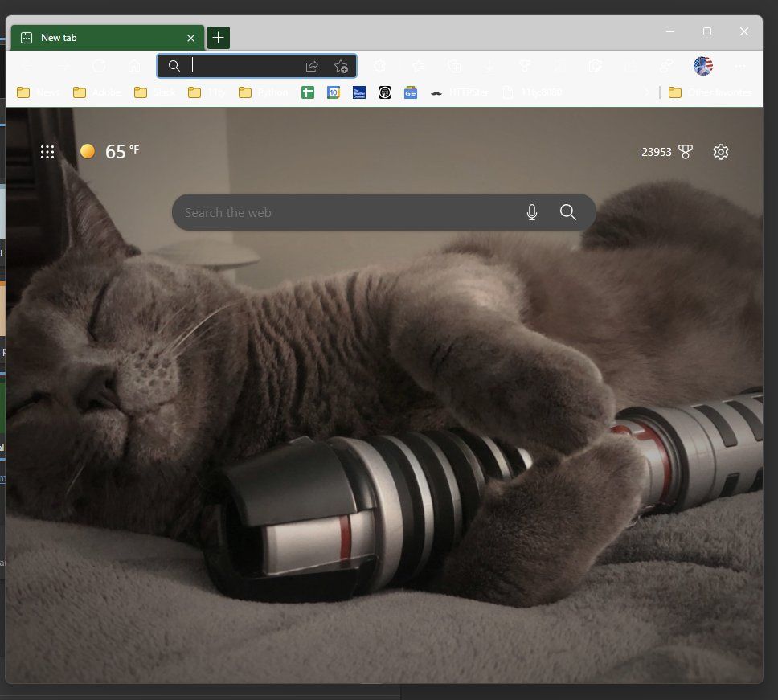Open the 11ty:8080 page bookmark
The image size is (778, 700).
533,92
